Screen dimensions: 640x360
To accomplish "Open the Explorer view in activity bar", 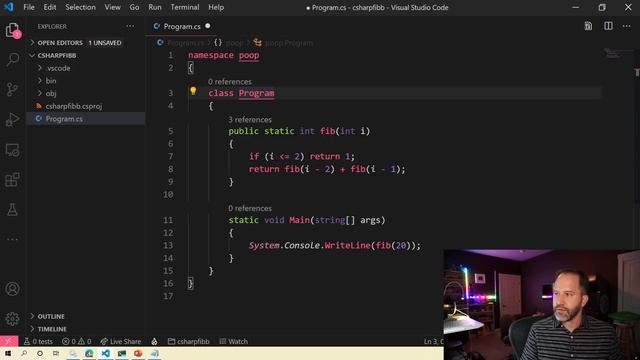I will pyautogui.click(x=13, y=30).
